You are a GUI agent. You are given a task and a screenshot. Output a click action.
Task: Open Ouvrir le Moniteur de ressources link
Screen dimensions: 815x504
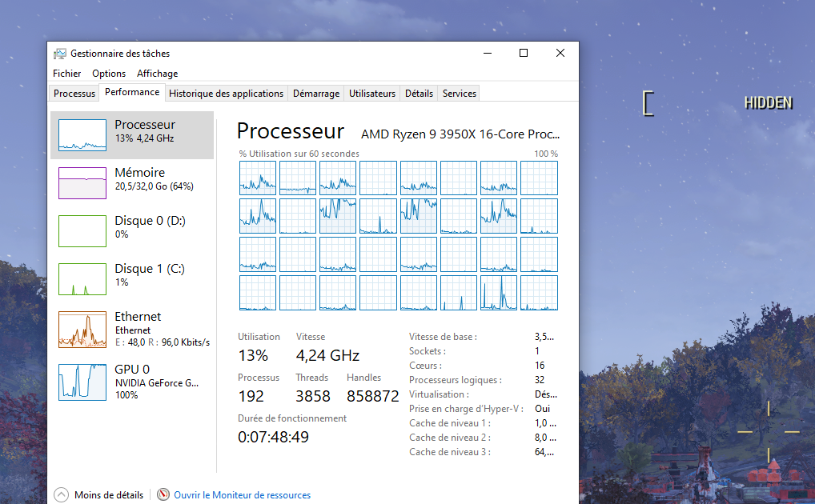click(243, 495)
